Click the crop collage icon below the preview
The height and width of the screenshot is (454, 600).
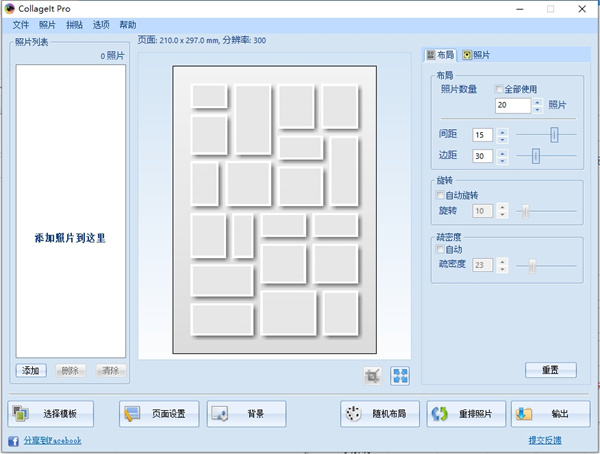point(372,376)
